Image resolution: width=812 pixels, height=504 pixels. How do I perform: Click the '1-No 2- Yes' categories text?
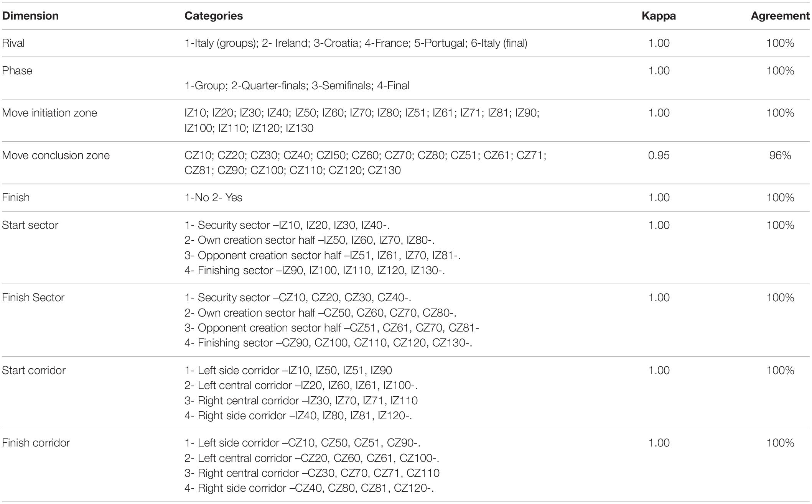pyautogui.click(x=214, y=197)
